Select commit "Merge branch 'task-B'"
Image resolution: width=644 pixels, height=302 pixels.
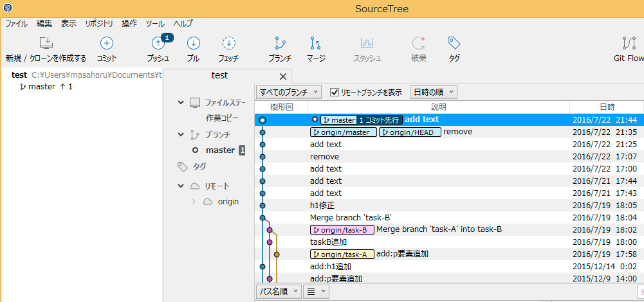click(449, 218)
